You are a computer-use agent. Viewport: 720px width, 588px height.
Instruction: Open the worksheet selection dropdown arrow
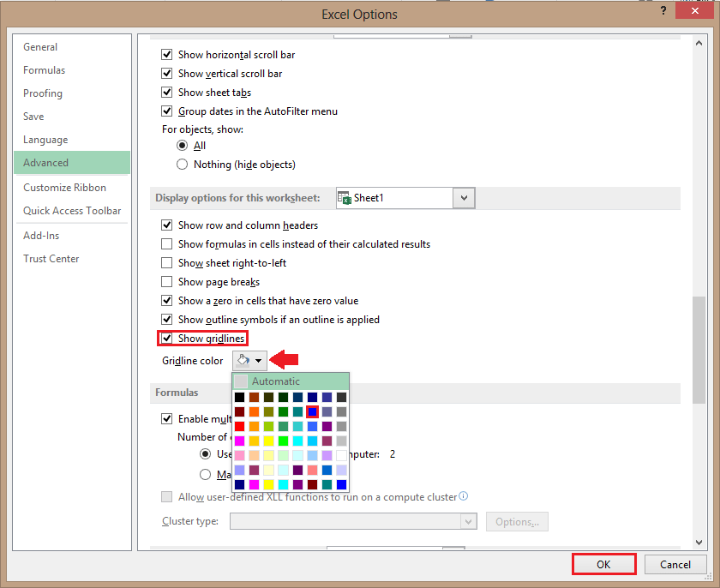(x=463, y=197)
